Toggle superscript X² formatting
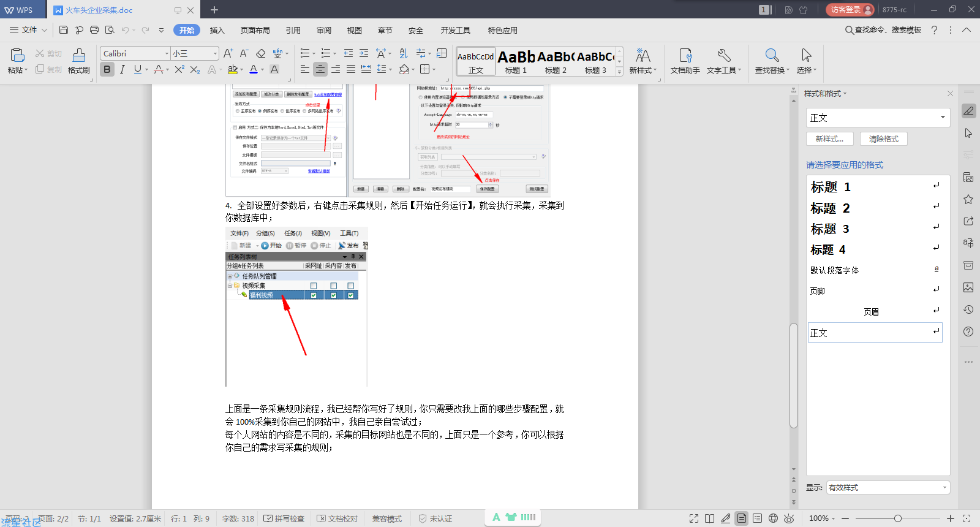This screenshot has width=980, height=527. (179, 69)
